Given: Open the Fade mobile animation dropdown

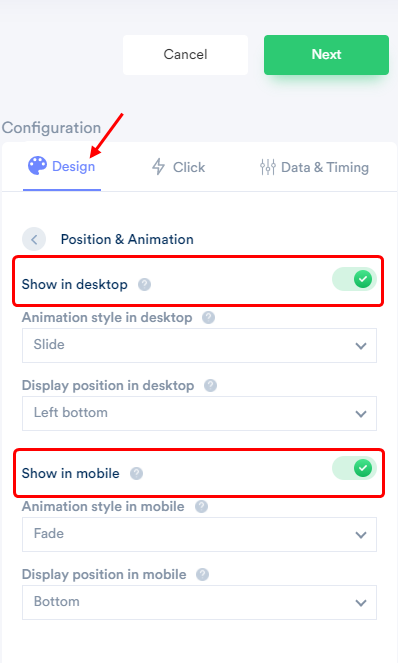Looking at the screenshot, I should (199, 534).
